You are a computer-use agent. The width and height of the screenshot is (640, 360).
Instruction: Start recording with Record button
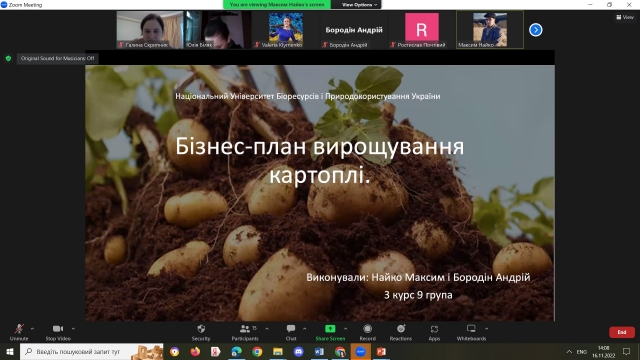tap(367, 332)
